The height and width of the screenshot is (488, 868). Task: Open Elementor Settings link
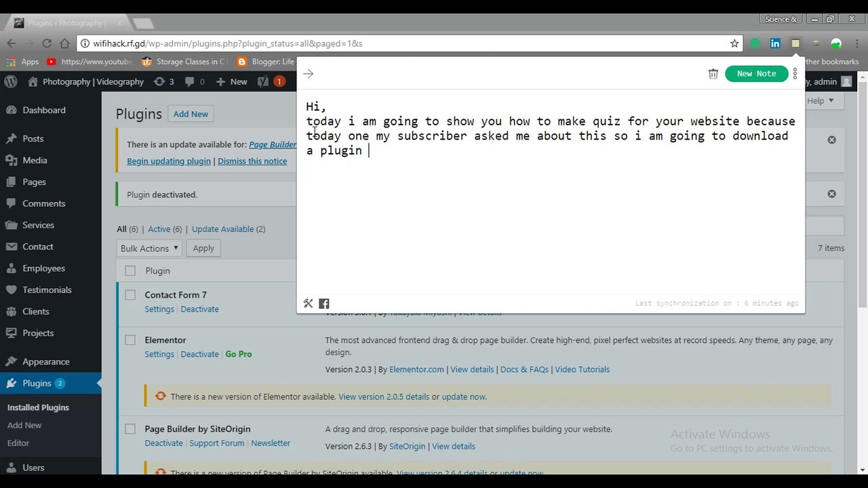pos(159,354)
